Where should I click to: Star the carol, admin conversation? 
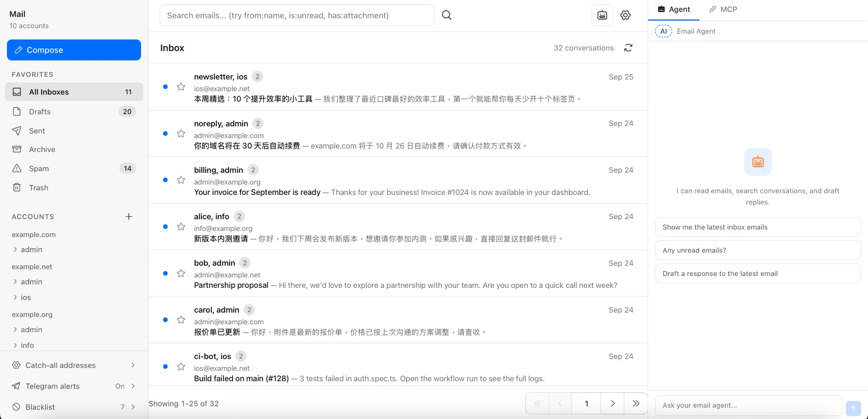(181, 320)
